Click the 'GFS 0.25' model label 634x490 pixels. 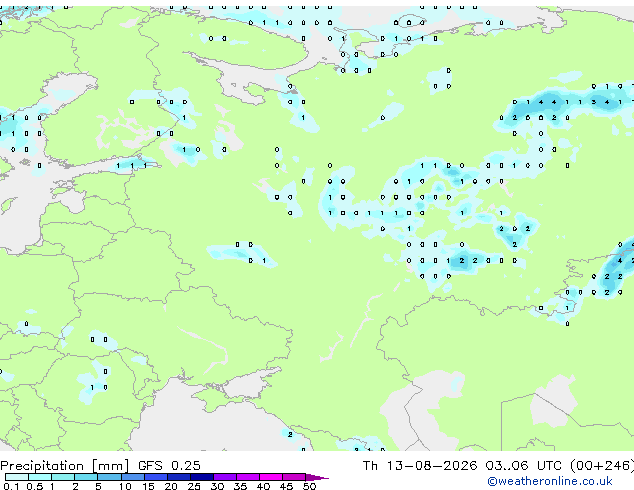[x=169, y=465]
